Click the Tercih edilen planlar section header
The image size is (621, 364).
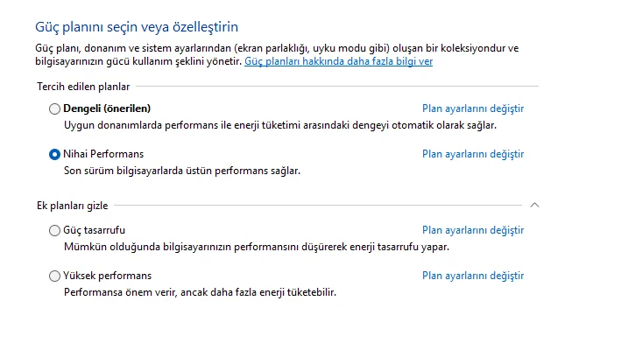click(83, 87)
